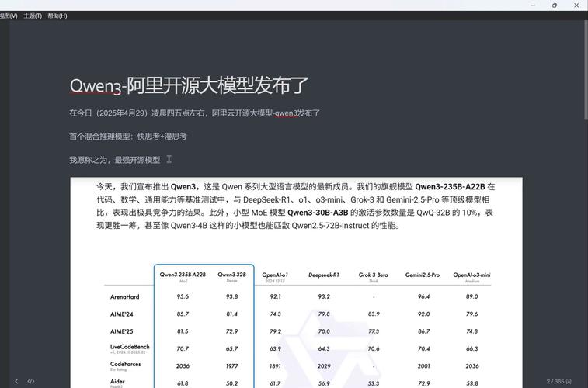Click bold Qwen3-30B-A3B in image paragraph
This screenshot has width=588, height=388.
tap(318, 213)
